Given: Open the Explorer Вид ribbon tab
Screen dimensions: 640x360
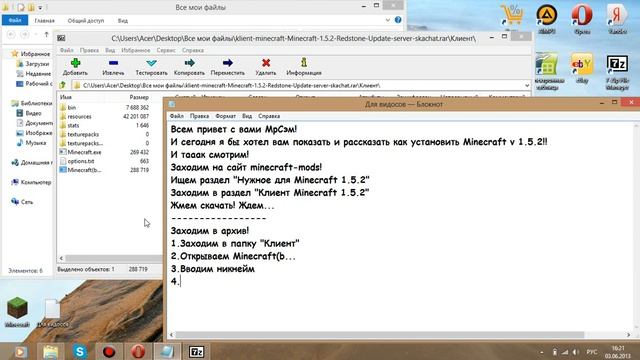Looking at the screenshot, I should [x=123, y=20].
